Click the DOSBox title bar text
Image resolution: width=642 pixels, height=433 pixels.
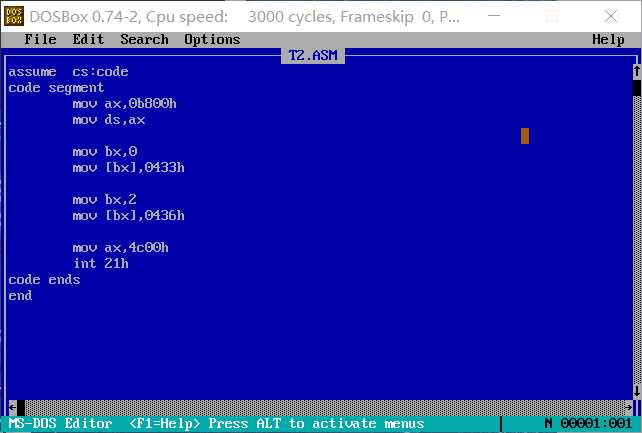[x=244, y=16]
